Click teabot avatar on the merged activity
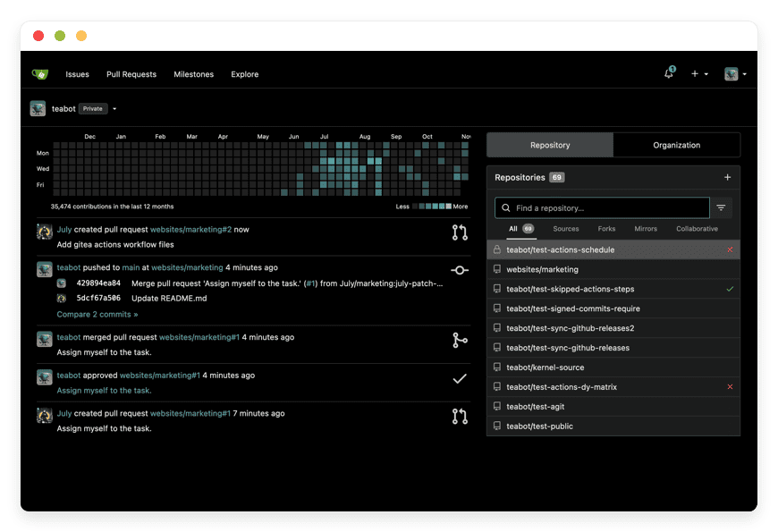This screenshot has width=778, height=532. 45,339
